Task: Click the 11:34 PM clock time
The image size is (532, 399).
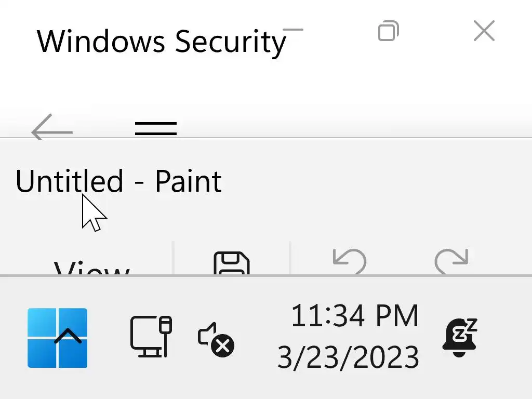Action: (x=354, y=316)
